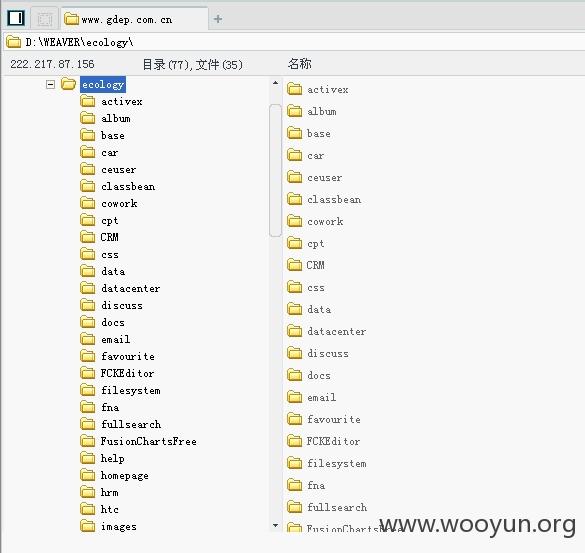Select FCKEditor in the folder tree
This screenshot has height=553, width=585.
click(127, 373)
